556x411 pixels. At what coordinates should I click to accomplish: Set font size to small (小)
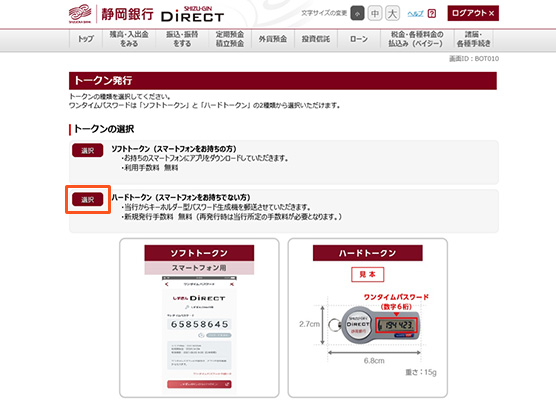click(x=357, y=13)
